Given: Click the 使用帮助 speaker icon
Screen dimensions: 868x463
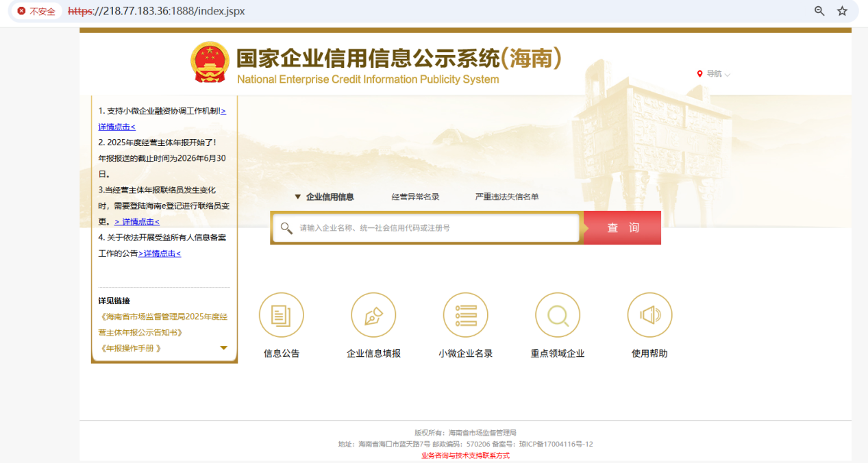Looking at the screenshot, I should 649,315.
